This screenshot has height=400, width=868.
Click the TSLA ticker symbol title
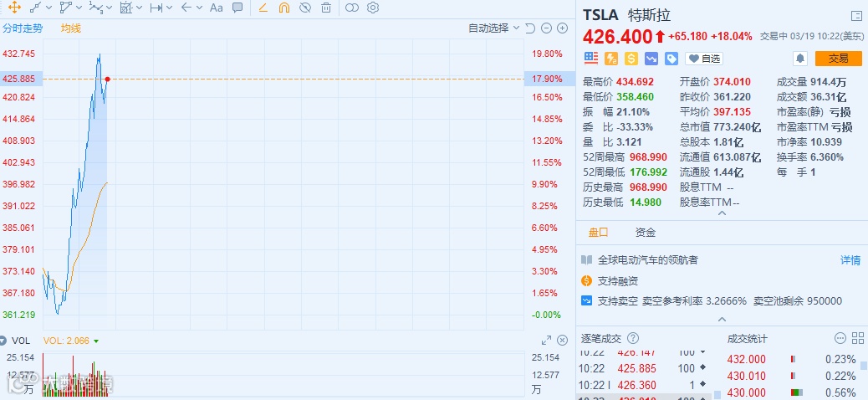(600, 15)
